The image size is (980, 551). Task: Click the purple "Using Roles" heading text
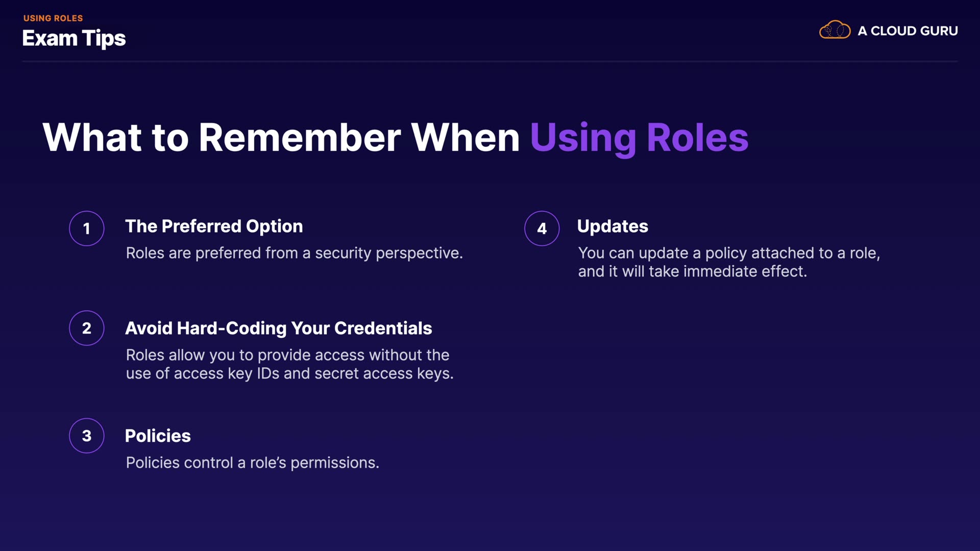pyautogui.click(x=639, y=138)
